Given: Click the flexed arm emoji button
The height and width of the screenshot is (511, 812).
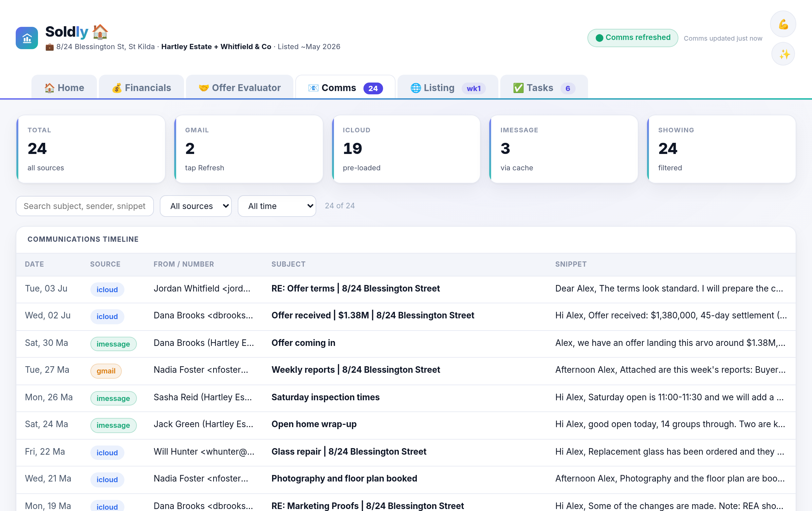Looking at the screenshot, I should click(x=783, y=24).
